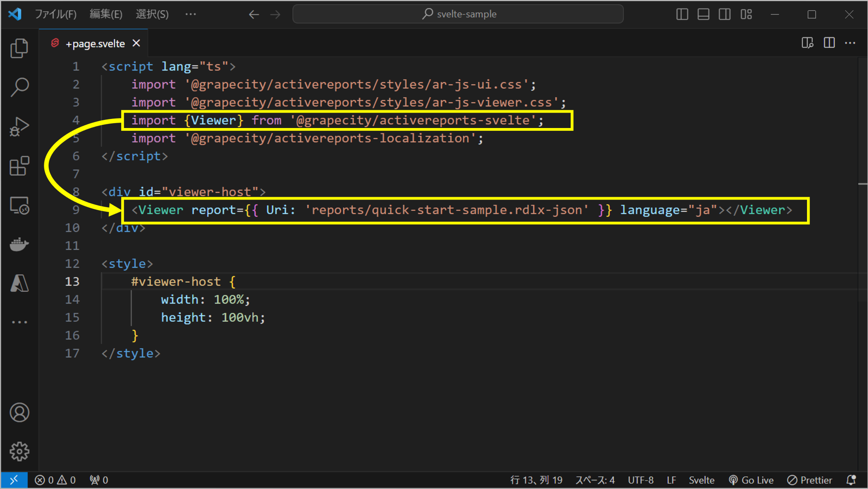Open the Docker view
The width and height of the screenshot is (868, 489).
click(x=19, y=244)
